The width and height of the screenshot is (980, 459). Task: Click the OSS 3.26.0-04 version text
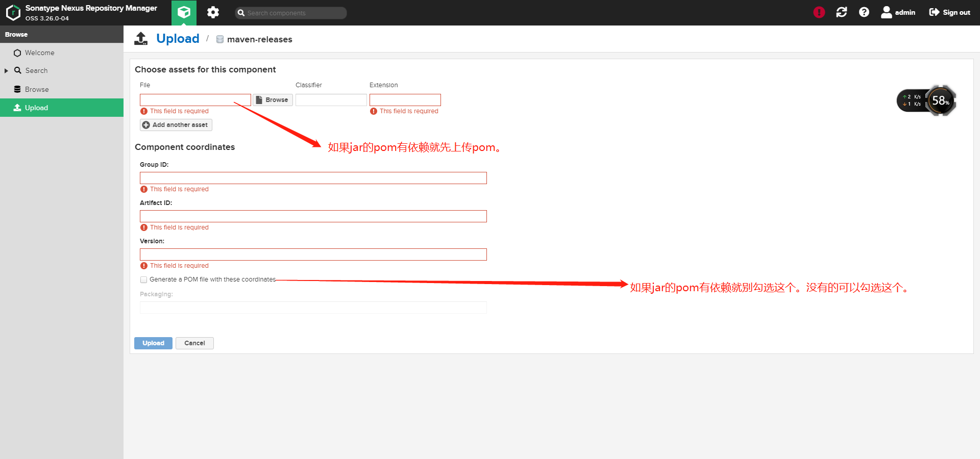47,18
